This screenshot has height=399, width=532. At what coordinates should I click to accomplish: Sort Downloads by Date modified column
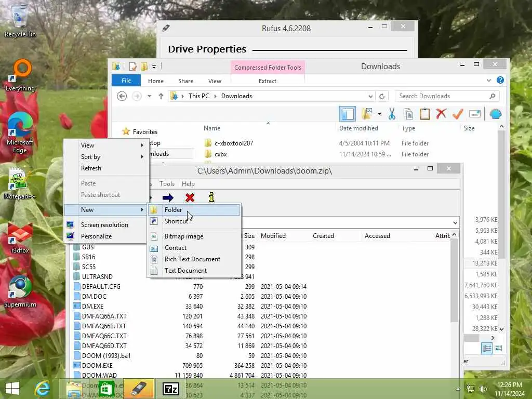click(x=358, y=128)
